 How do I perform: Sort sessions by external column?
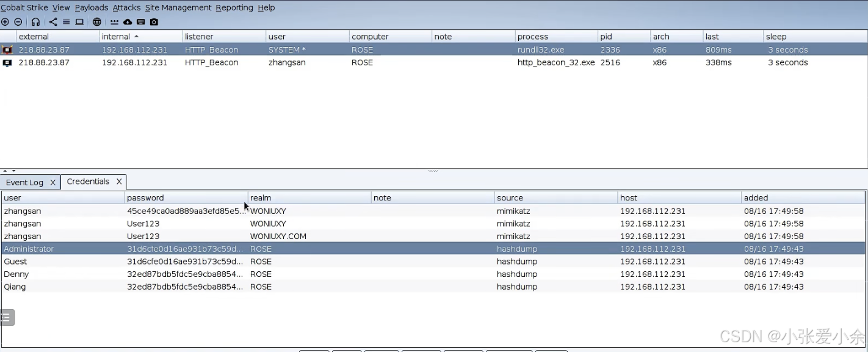pos(57,37)
